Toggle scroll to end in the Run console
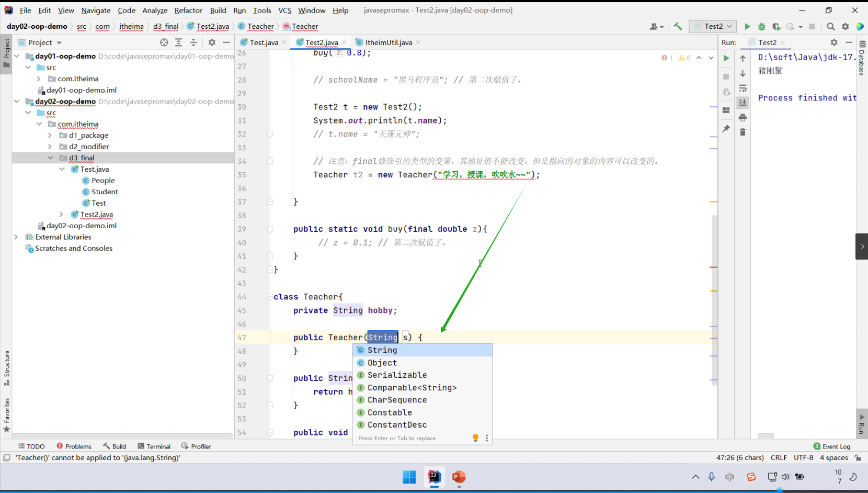868x493 pixels. pos(743,103)
